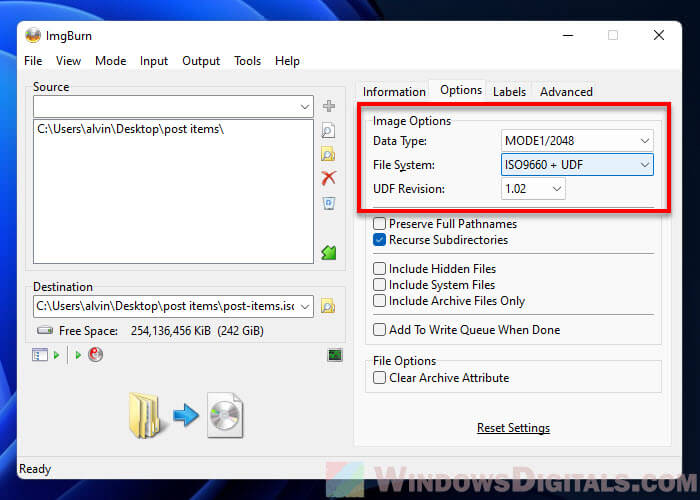
Task: Click the destination browse folder icon
Action: coord(328,306)
